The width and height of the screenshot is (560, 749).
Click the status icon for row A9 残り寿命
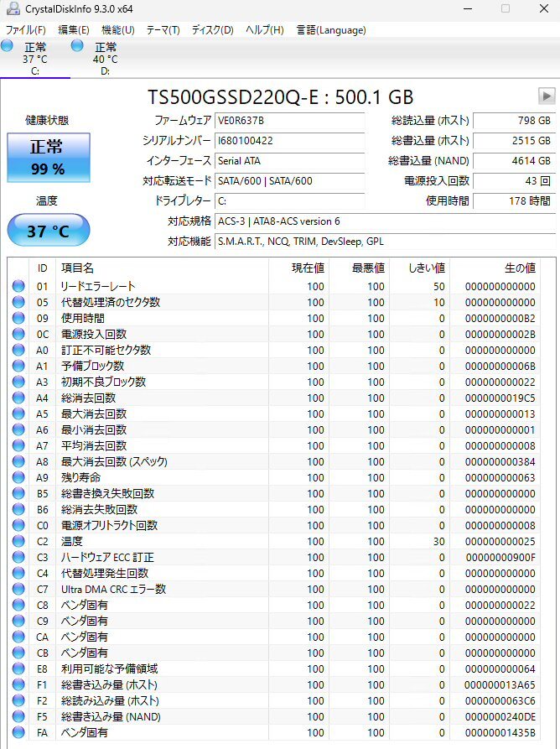(18, 477)
